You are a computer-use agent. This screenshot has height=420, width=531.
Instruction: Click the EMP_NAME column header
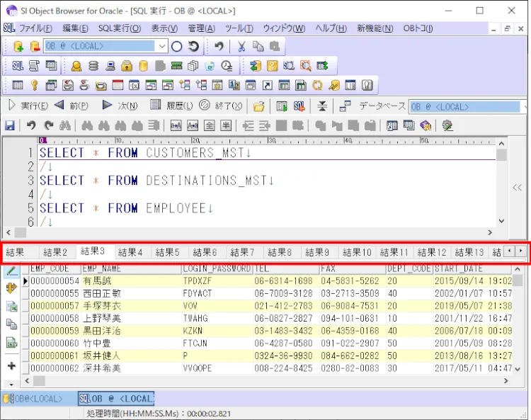(132, 269)
